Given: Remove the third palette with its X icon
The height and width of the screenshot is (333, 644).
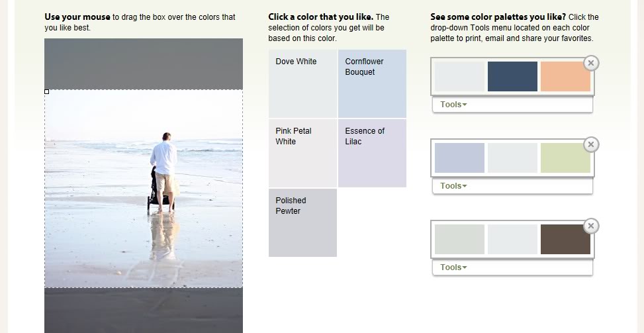Looking at the screenshot, I should [591, 226].
